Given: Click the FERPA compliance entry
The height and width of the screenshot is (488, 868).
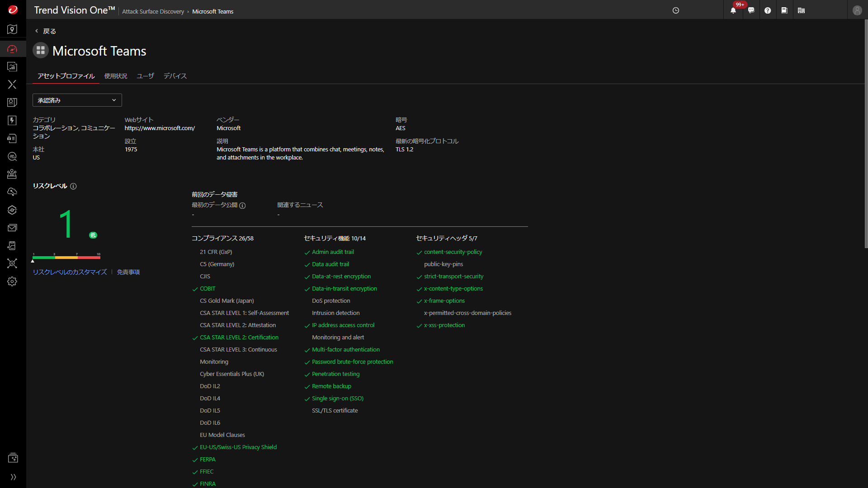Looking at the screenshot, I should (208, 460).
